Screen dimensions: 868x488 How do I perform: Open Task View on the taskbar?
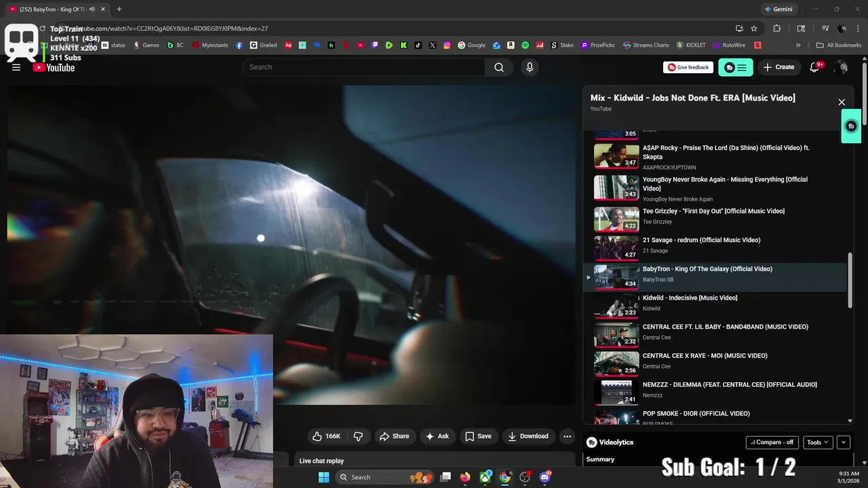tap(446, 477)
